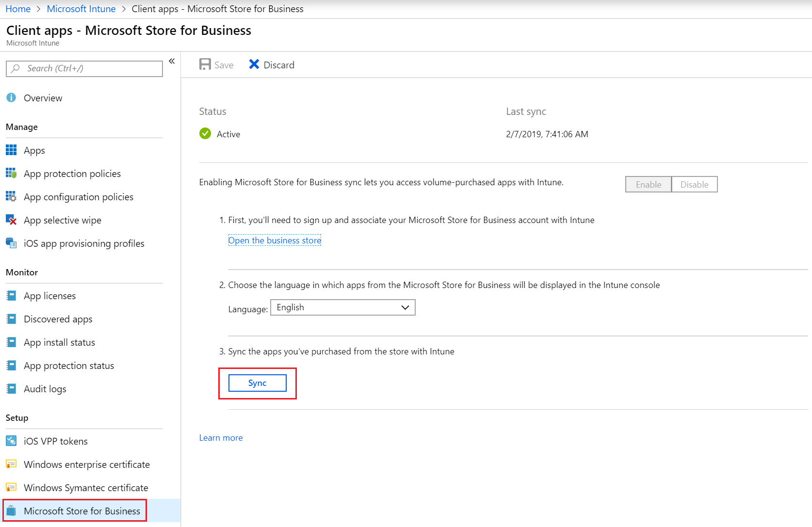Screen dimensions: 812x527
Task: Click the Windows enterprise certificate icon
Action: [x=11, y=464]
